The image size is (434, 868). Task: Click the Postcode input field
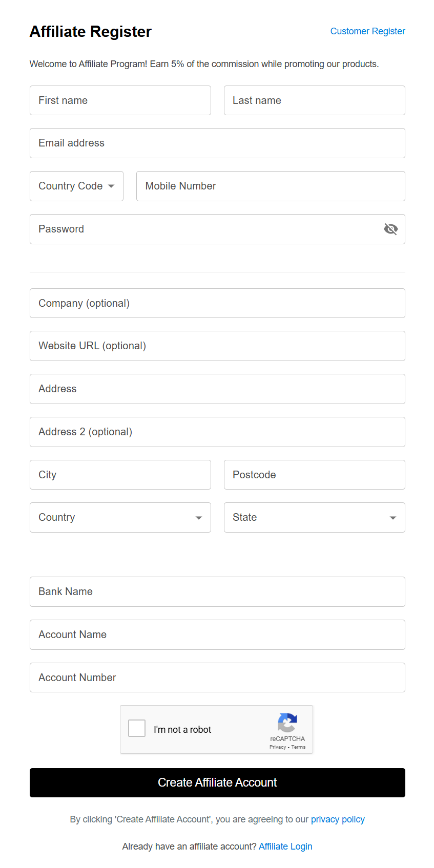314,475
